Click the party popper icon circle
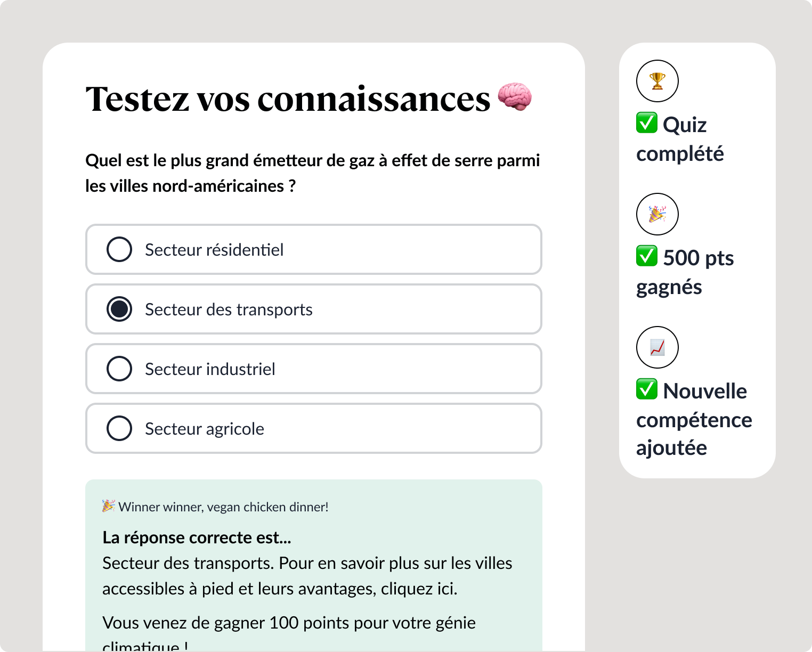 pos(657,214)
